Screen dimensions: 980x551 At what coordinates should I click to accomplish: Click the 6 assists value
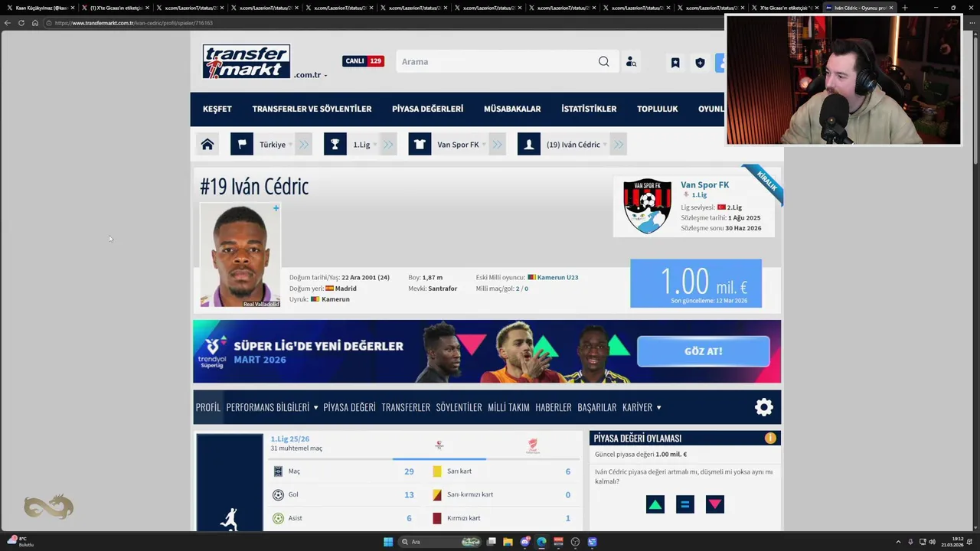coord(409,518)
